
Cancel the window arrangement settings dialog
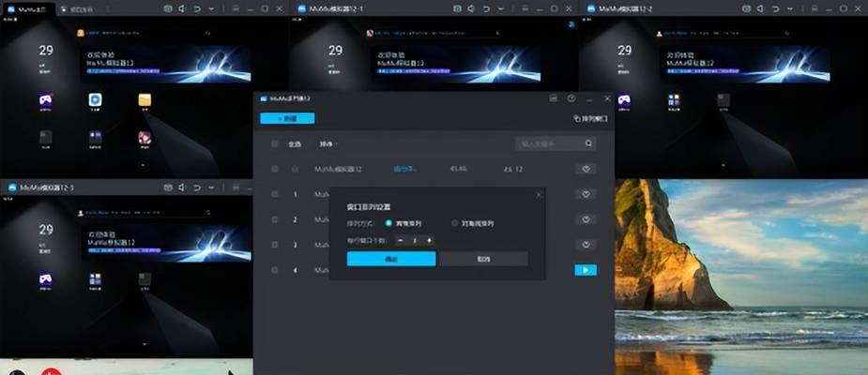pyautogui.click(x=483, y=259)
